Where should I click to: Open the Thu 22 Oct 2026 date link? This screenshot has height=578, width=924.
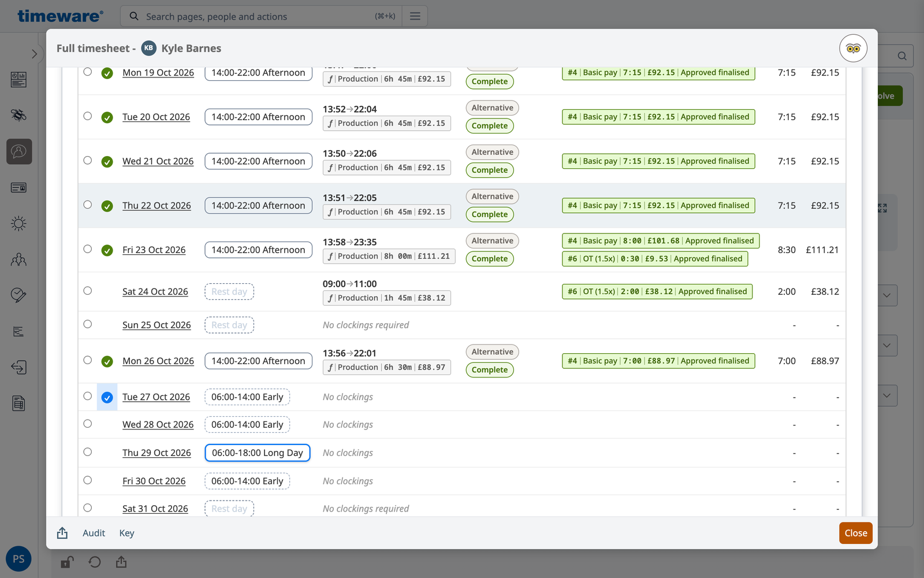157,205
